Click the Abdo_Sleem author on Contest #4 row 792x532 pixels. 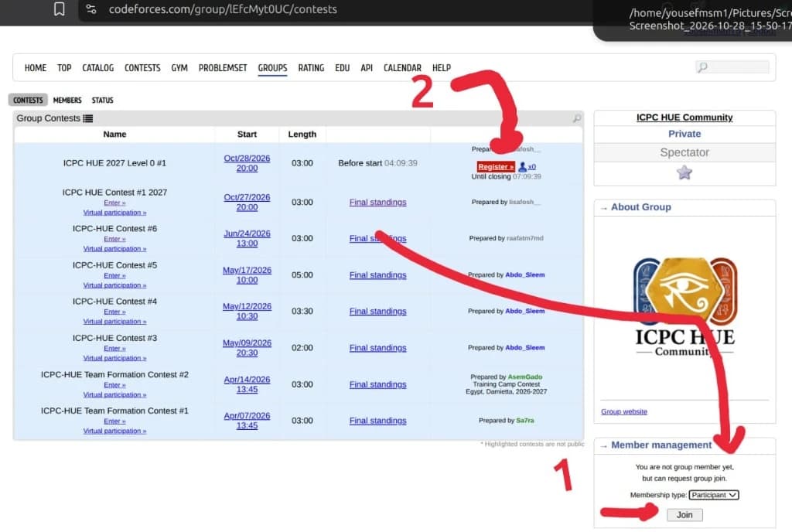pyautogui.click(x=525, y=311)
